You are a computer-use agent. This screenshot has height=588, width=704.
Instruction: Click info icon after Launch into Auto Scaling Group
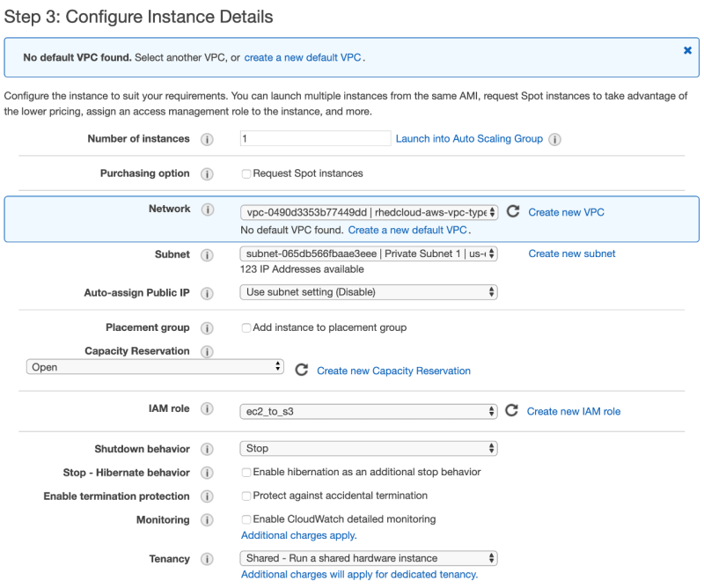pos(555,139)
